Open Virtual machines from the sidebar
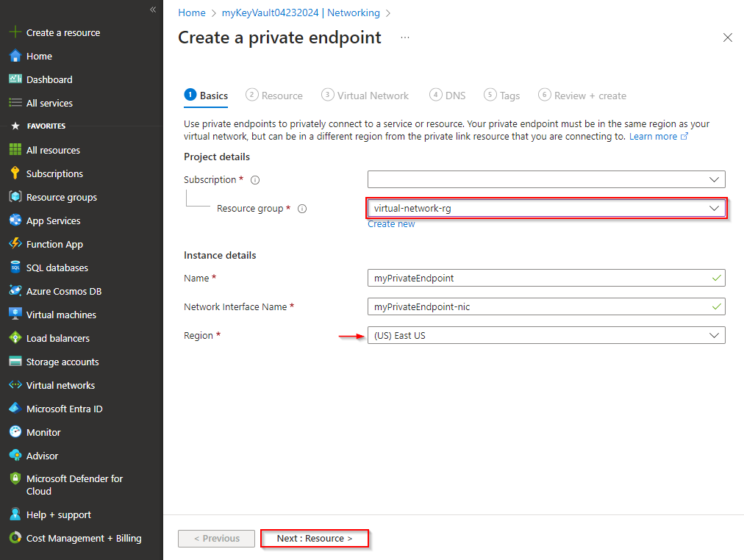The height and width of the screenshot is (560, 744). [61, 314]
